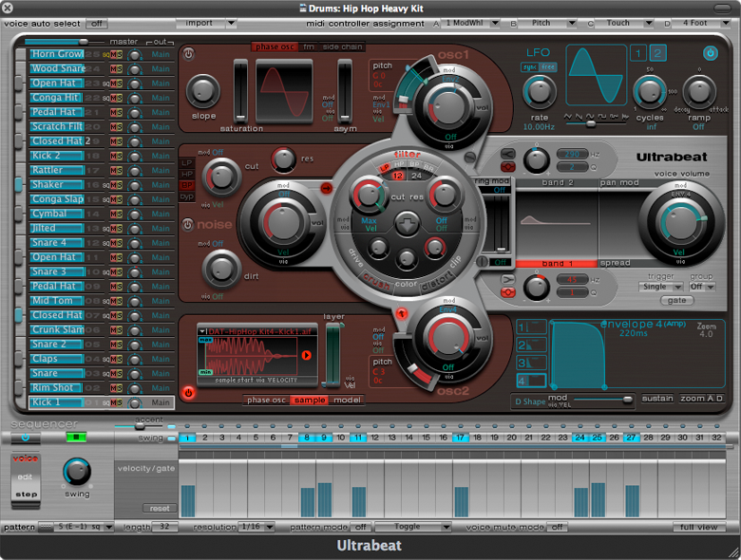Click the master volume slider
The image size is (741, 560).
[83, 42]
